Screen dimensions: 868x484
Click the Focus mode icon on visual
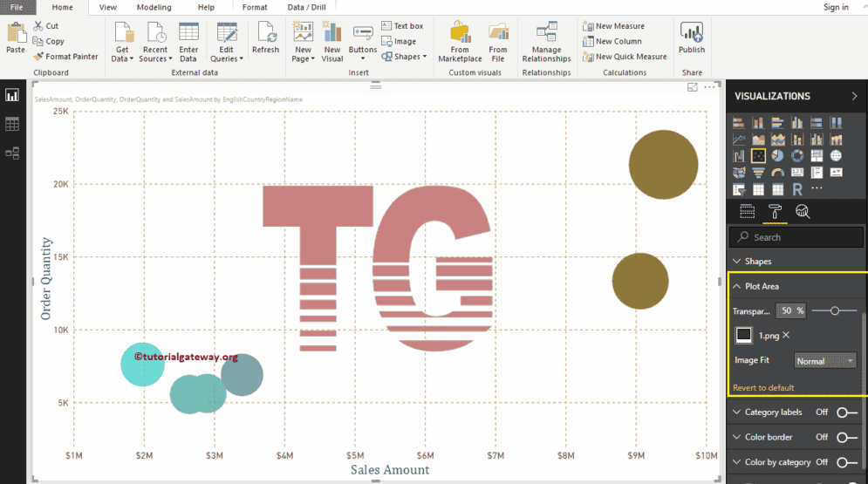coord(692,87)
